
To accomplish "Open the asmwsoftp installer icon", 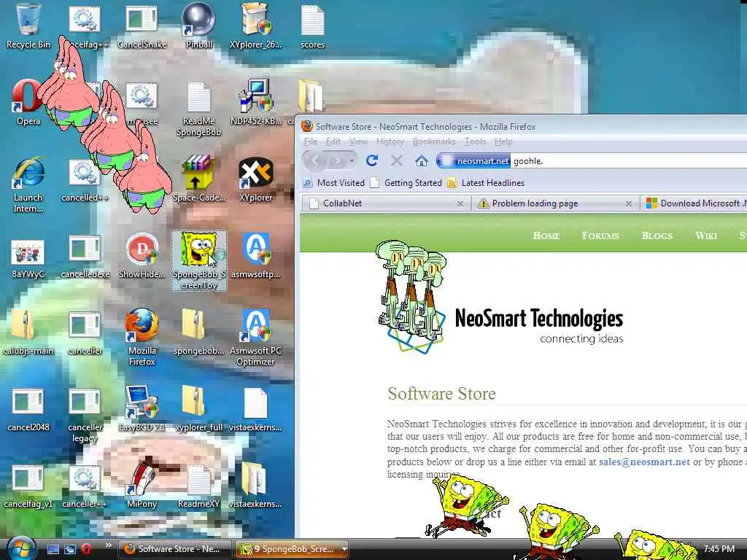I will click(256, 255).
